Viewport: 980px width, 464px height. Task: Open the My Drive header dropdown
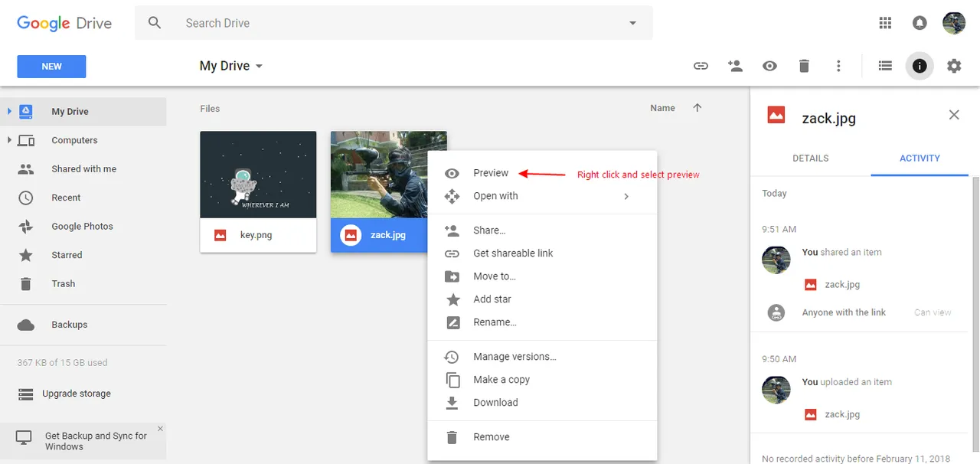[x=231, y=66]
